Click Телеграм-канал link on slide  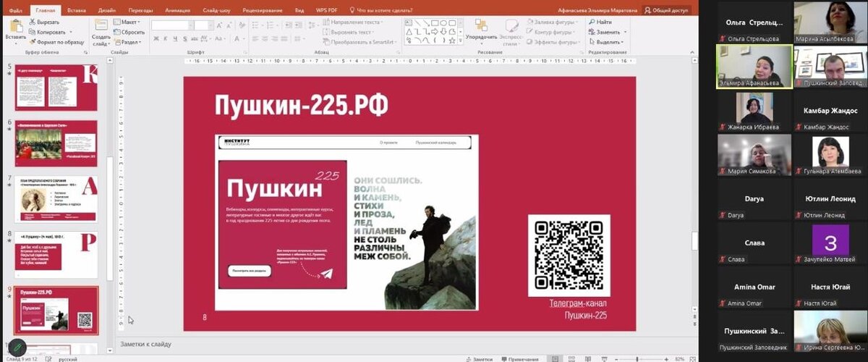click(577, 304)
